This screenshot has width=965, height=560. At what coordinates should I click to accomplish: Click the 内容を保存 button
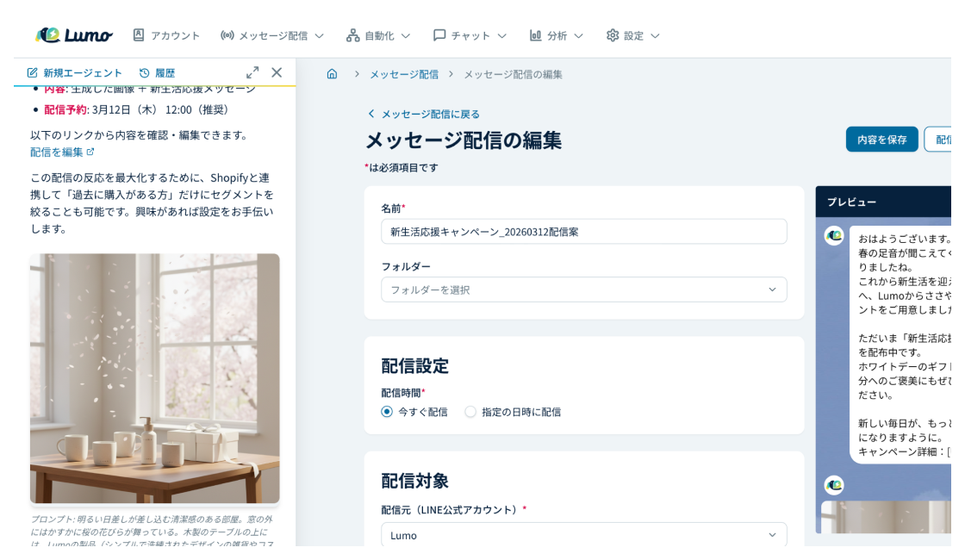881,139
